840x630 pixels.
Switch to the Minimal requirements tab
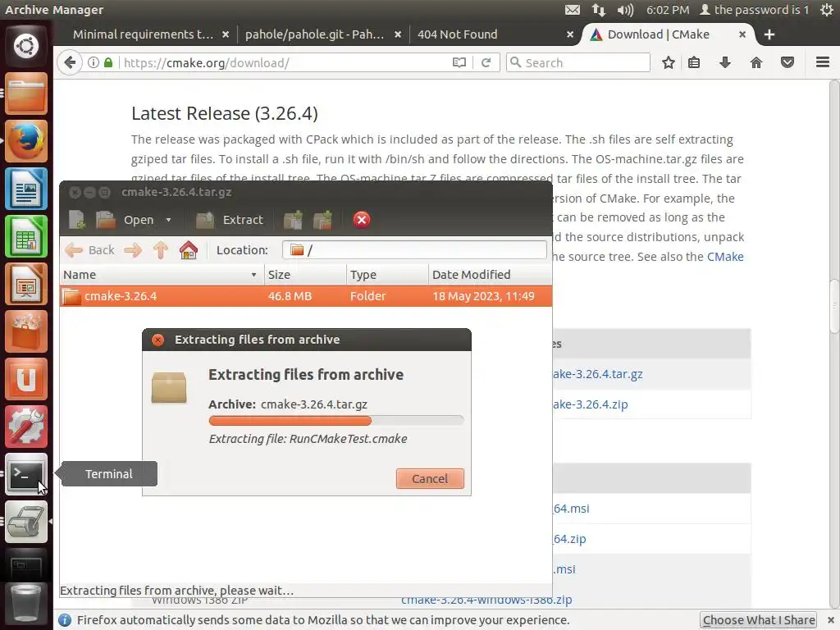click(x=143, y=34)
